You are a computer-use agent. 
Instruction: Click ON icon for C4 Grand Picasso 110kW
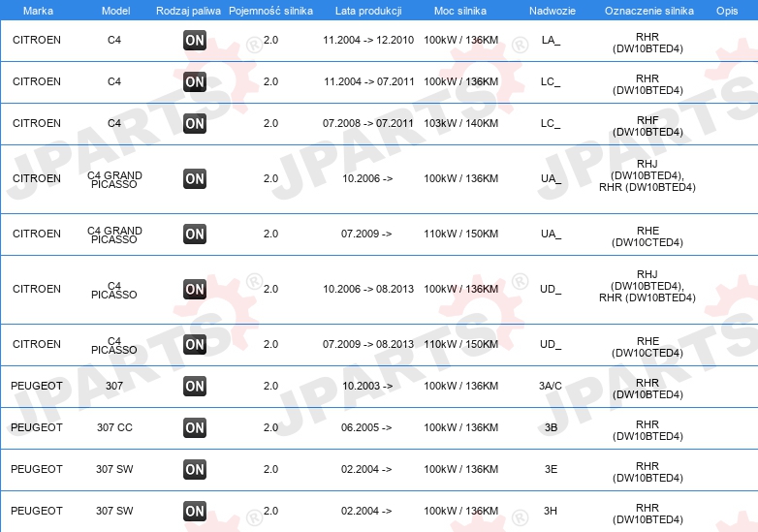click(x=195, y=234)
